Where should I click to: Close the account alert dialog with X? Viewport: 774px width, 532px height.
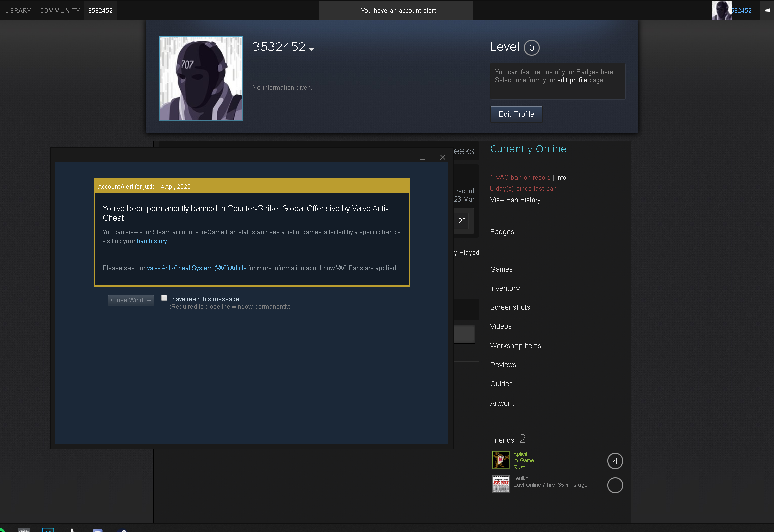pos(443,157)
